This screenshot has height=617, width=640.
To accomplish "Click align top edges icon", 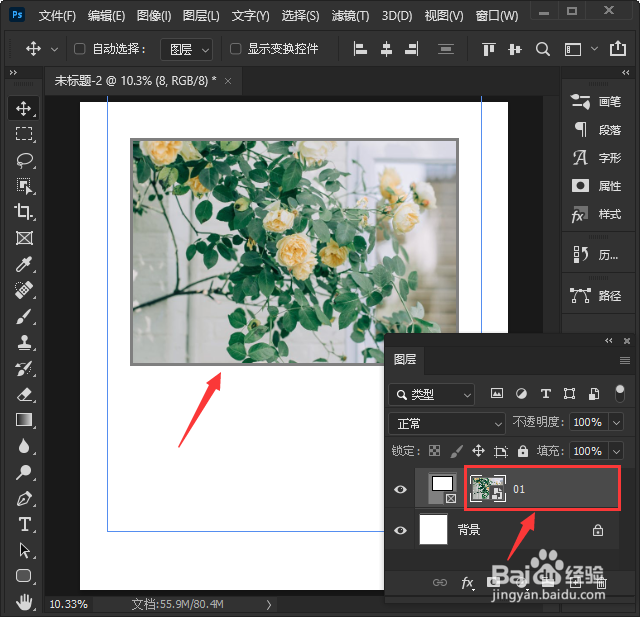I will pos(489,49).
